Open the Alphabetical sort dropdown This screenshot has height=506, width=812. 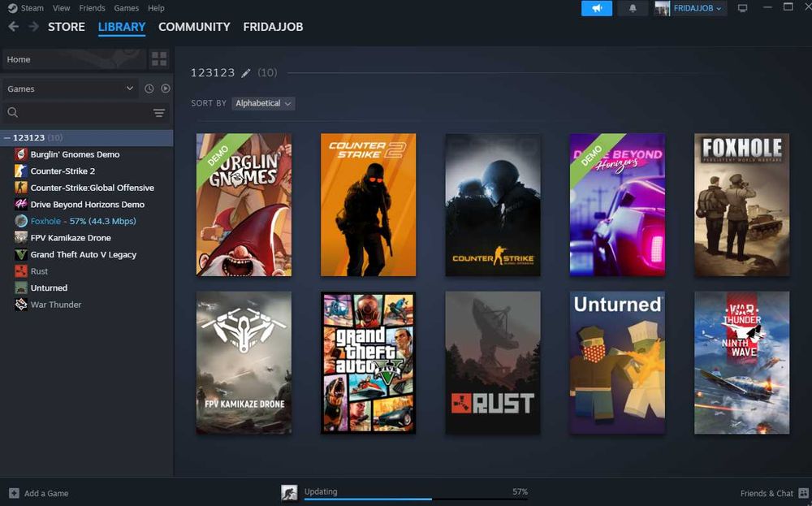[263, 103]
